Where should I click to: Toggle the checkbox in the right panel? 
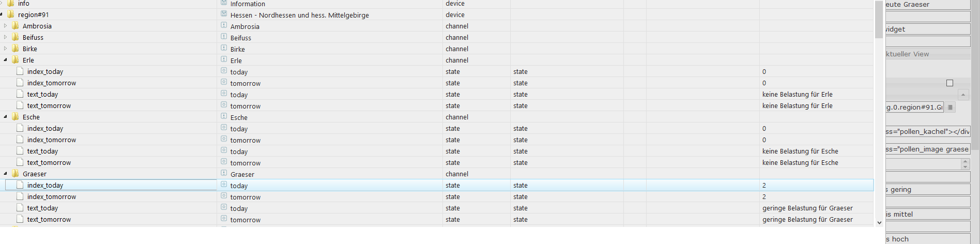click(950, 83)
